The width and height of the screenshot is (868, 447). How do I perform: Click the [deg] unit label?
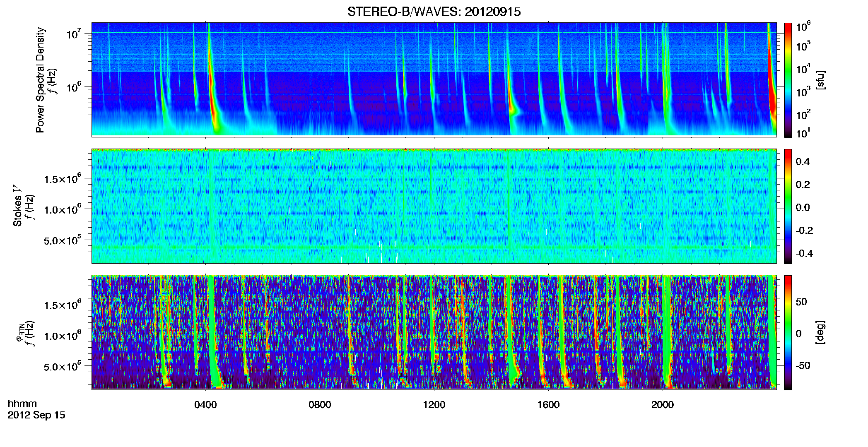click(x=820, y=332)
